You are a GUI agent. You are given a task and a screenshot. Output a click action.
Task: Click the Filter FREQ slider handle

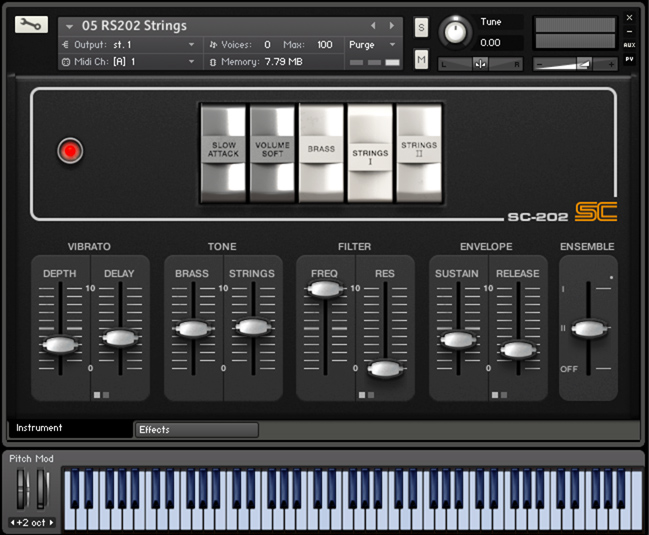324,290
